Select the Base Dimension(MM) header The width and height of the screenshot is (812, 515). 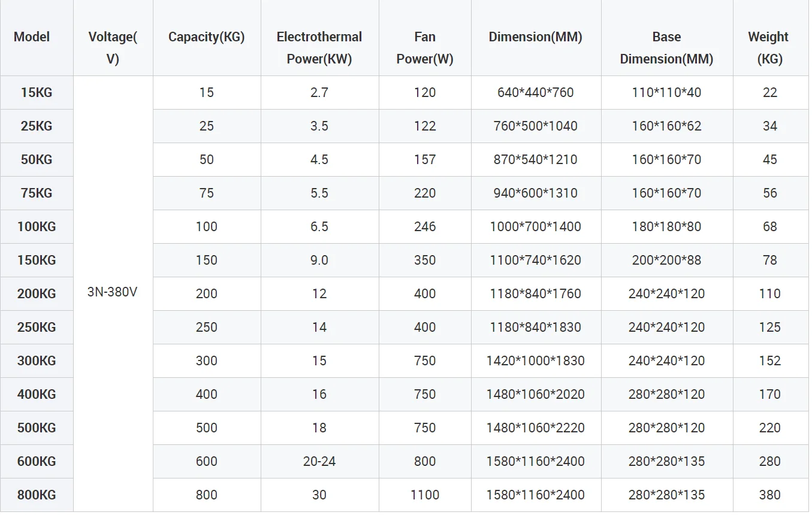coord(666,48)
